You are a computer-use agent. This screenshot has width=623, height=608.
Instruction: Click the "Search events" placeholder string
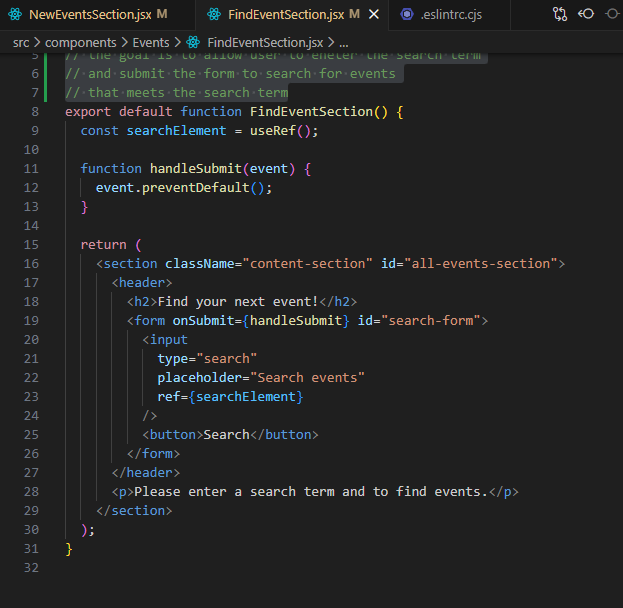309,377
